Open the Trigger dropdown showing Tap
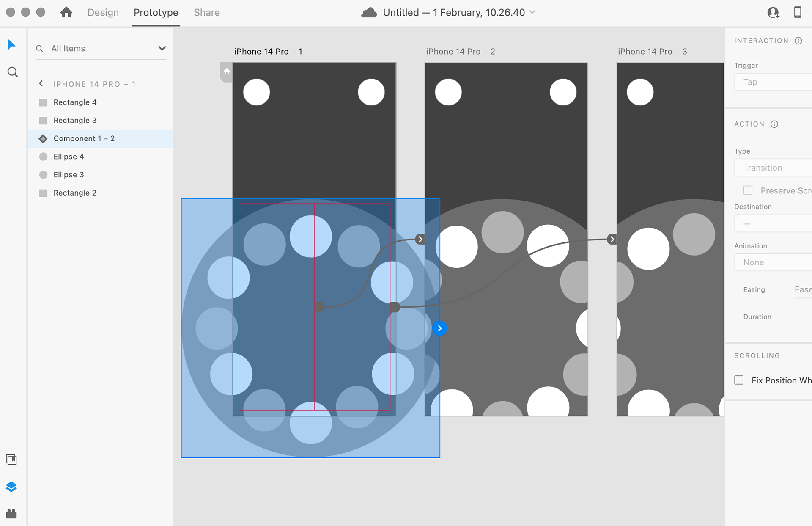 point(773,82)
